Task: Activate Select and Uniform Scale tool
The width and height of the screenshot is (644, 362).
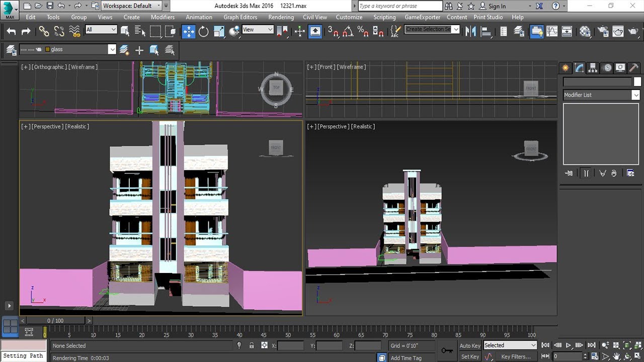Action: tap(219, 31)
